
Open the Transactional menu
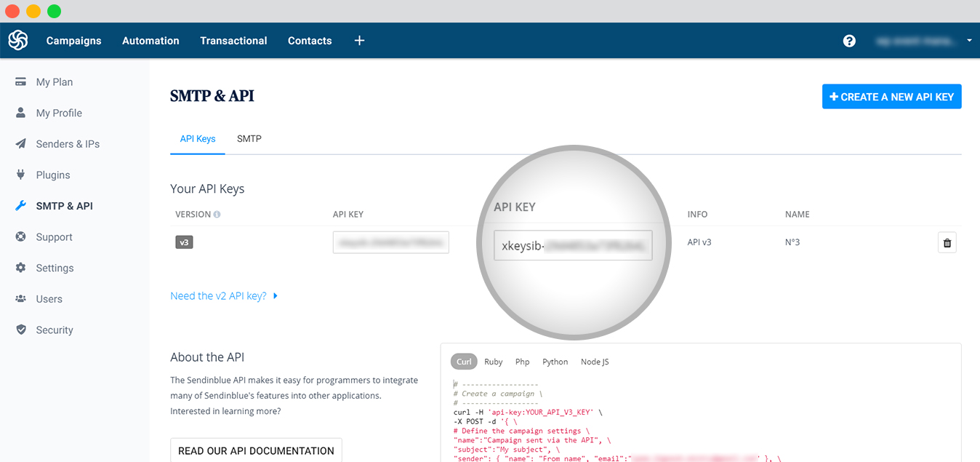click(233, 41)
